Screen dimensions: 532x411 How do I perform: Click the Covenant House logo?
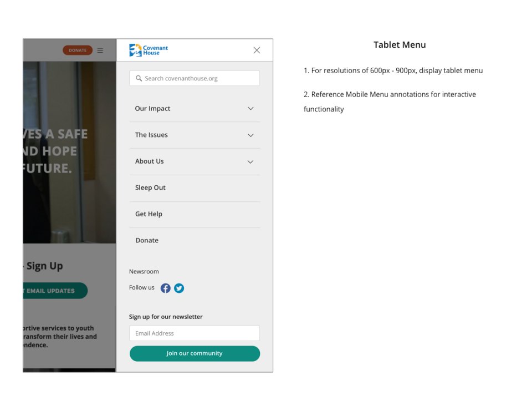[x=149, y=50]
